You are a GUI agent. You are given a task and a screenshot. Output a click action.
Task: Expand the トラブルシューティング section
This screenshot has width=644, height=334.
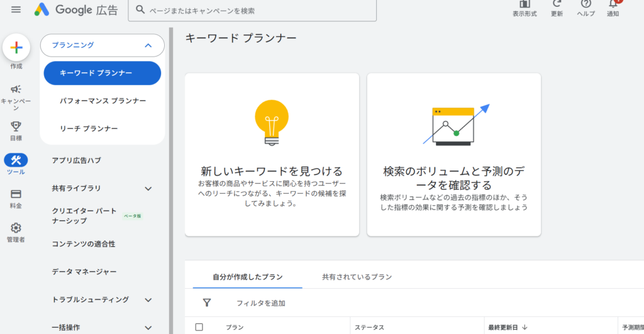(x=148, y=299)
